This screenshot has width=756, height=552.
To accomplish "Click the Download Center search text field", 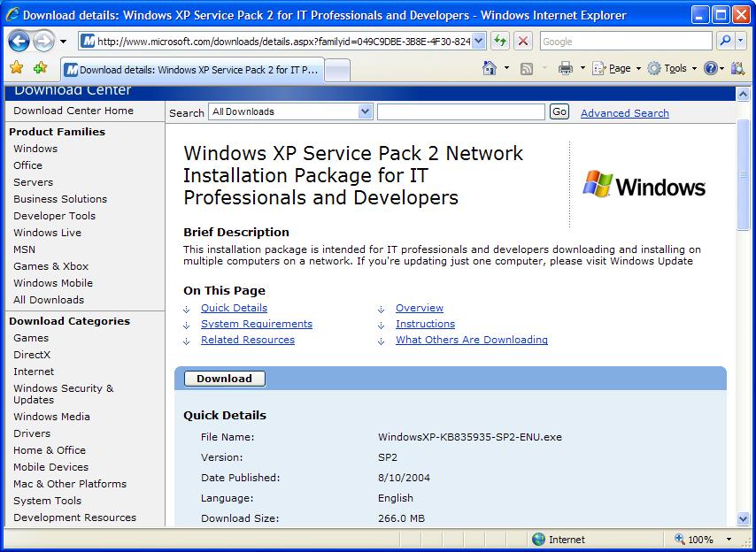I will (x=461, y=111).
